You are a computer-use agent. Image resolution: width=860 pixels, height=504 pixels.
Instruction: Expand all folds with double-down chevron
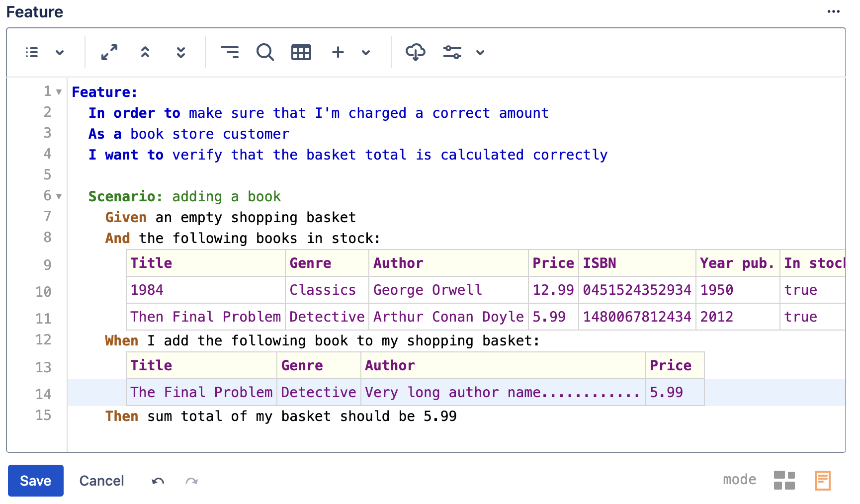(x=181, y=52)
